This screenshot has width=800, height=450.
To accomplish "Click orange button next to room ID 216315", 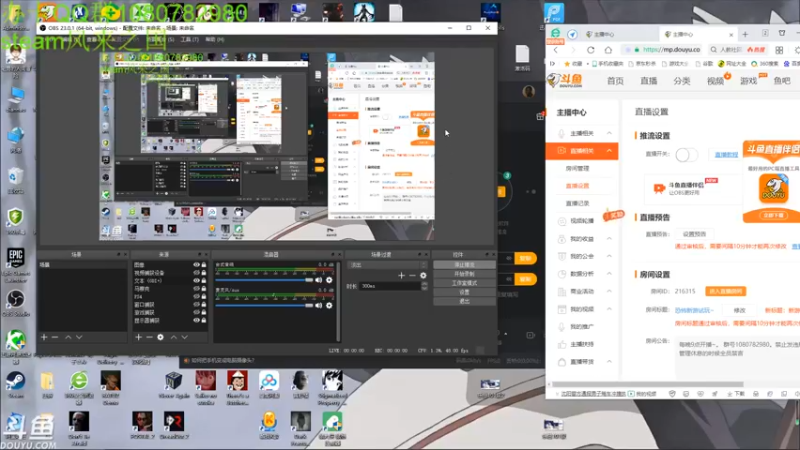I will point(726,291).
